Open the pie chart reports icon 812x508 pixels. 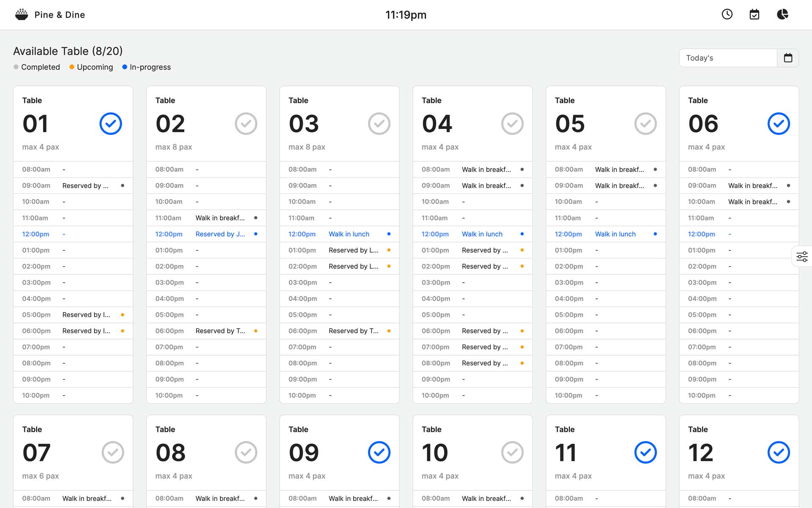click(x=782, y=14)
